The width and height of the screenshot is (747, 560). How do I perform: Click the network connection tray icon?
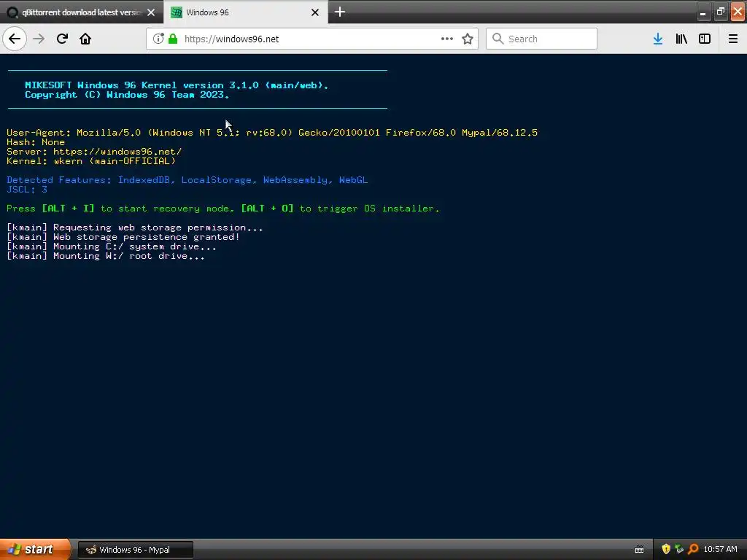pyautogui.click(x=679, y=549)
